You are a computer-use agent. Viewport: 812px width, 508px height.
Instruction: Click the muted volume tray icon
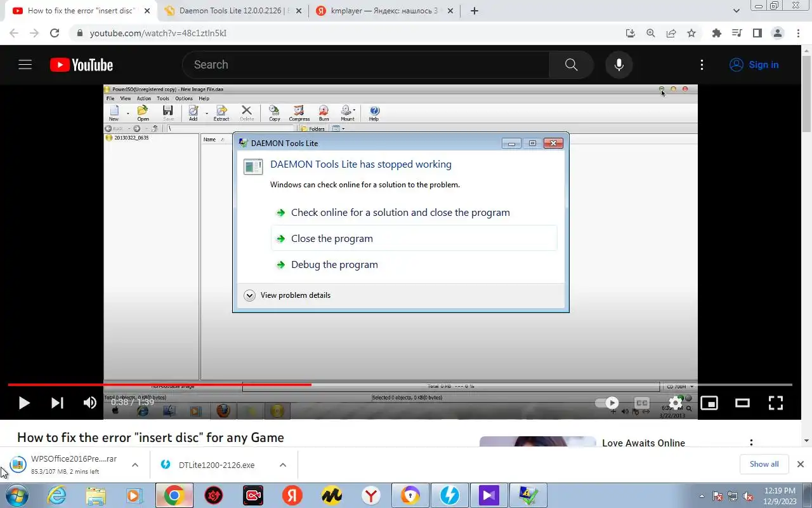pyautogui.click(x=749, y=496)
